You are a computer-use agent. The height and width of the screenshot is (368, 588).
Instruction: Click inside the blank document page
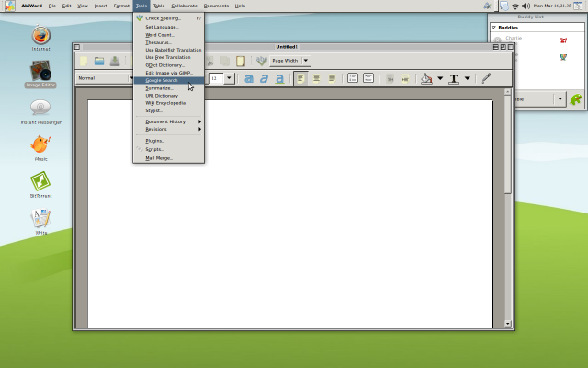[x=290, y=213]
